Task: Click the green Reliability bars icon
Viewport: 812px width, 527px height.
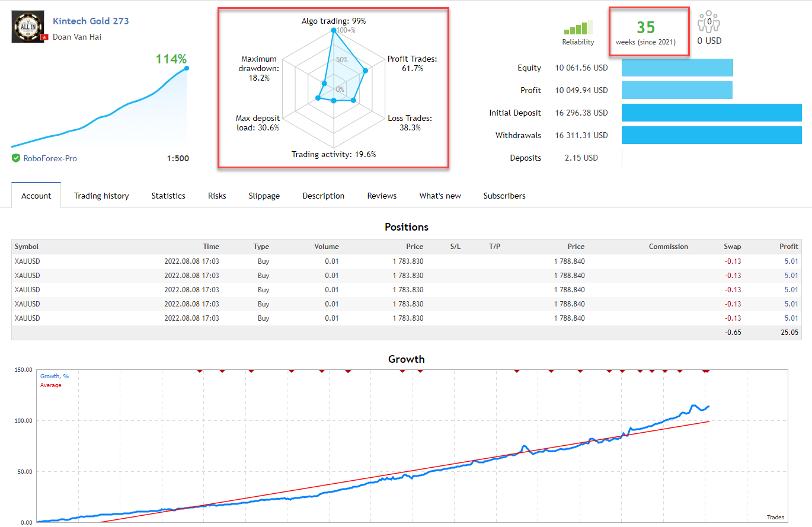Action: click(578, 28)
